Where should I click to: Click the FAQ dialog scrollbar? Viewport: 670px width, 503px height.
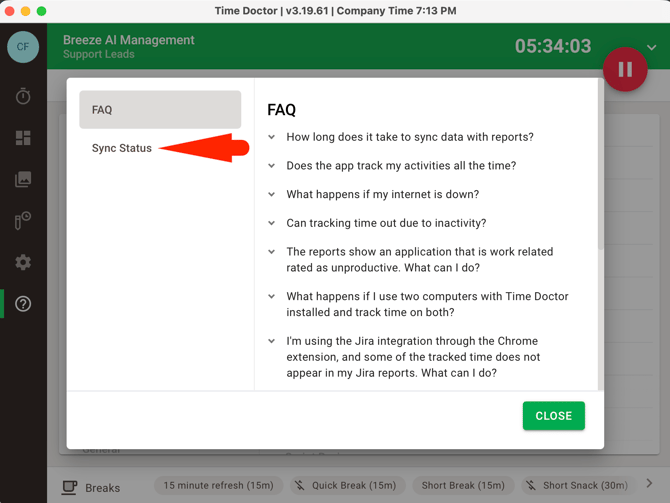(601, 165)
